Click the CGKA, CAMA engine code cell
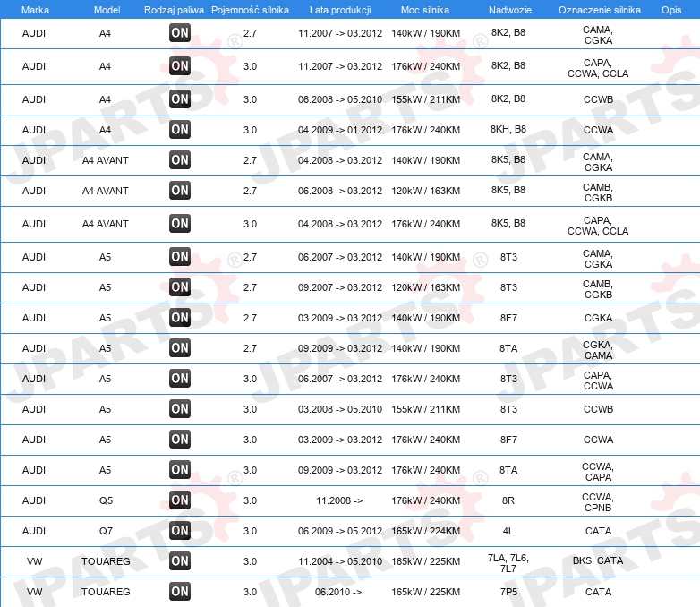 pos(598,350)
